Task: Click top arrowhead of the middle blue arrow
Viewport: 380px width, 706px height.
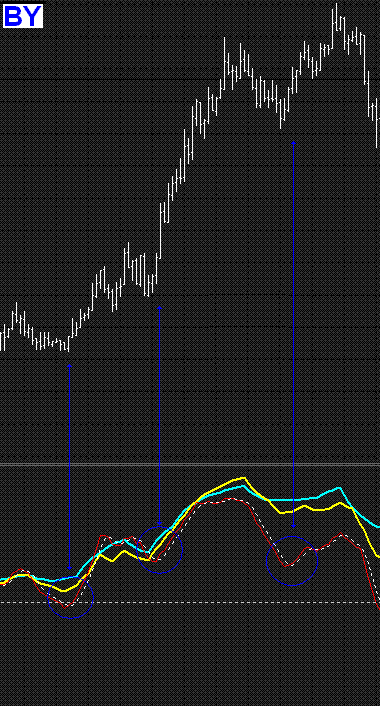Action: coord(159,308)
